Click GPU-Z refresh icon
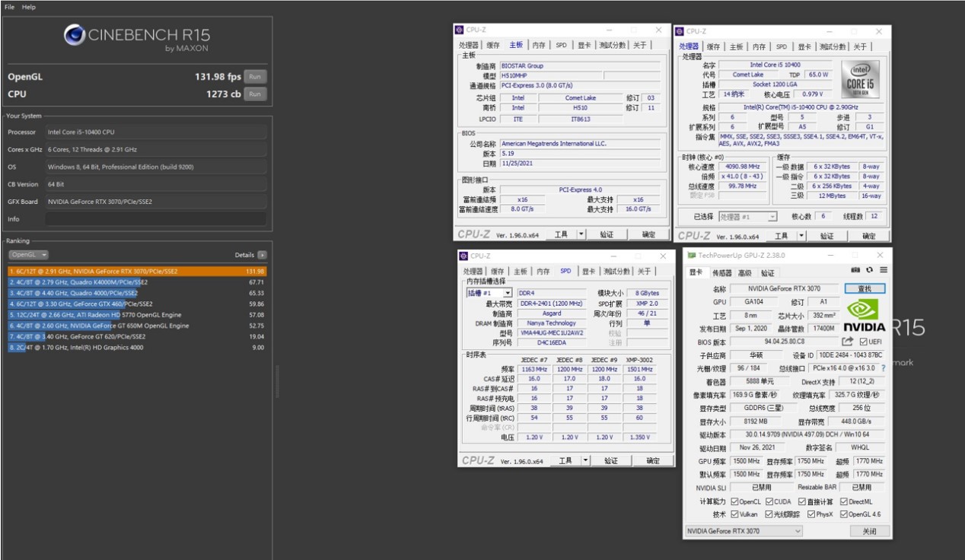This screenshot has height=560, width=965. pos(871,270)
